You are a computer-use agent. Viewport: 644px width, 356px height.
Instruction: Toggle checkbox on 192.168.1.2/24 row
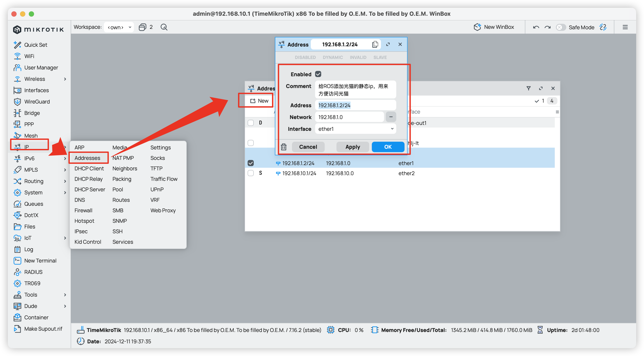(250, 163)
